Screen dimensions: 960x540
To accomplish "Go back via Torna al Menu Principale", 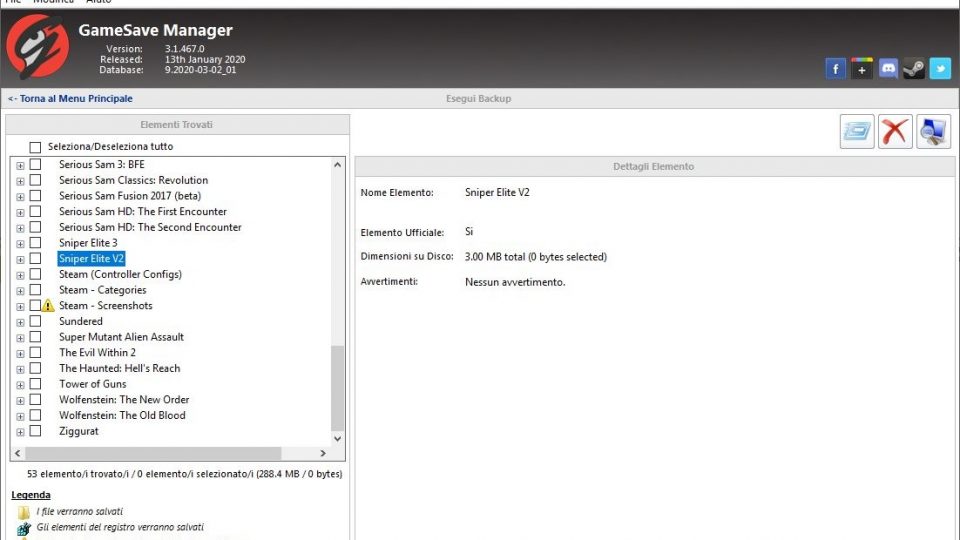I will (x=70, y=99).
